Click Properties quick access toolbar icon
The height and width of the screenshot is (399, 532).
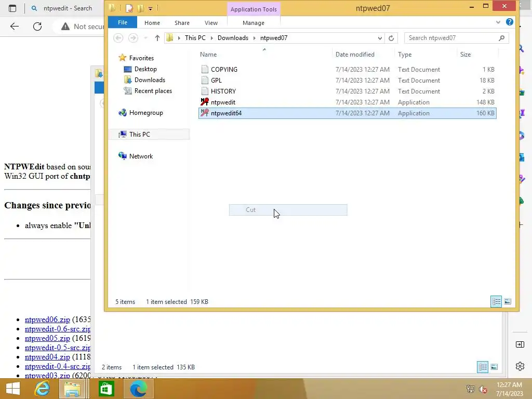[x=129, y=8]
